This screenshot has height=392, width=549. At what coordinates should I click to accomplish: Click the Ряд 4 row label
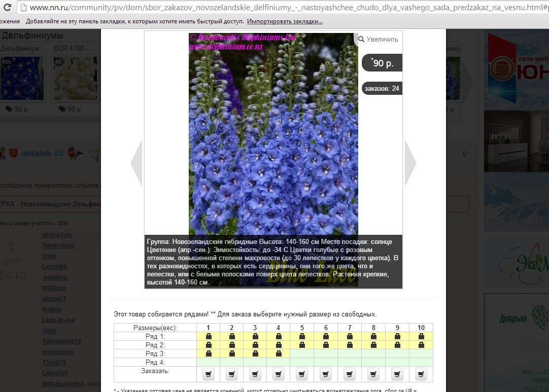[155, 362]
